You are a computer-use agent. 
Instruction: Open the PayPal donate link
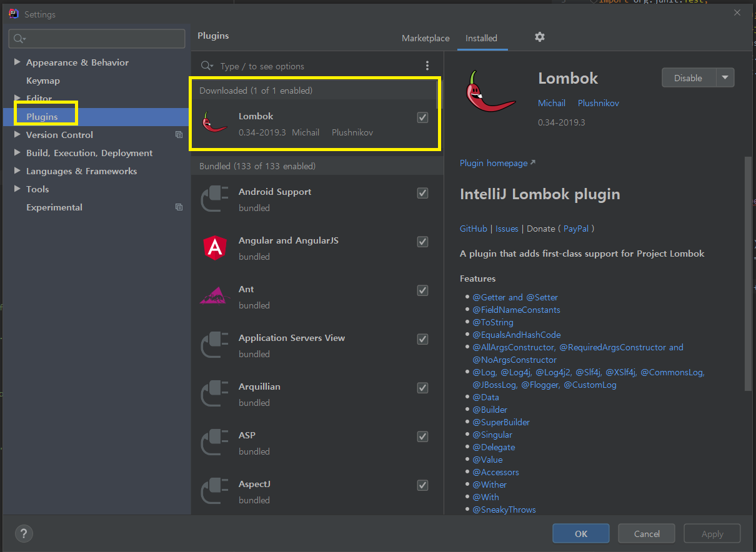[576, 229]
